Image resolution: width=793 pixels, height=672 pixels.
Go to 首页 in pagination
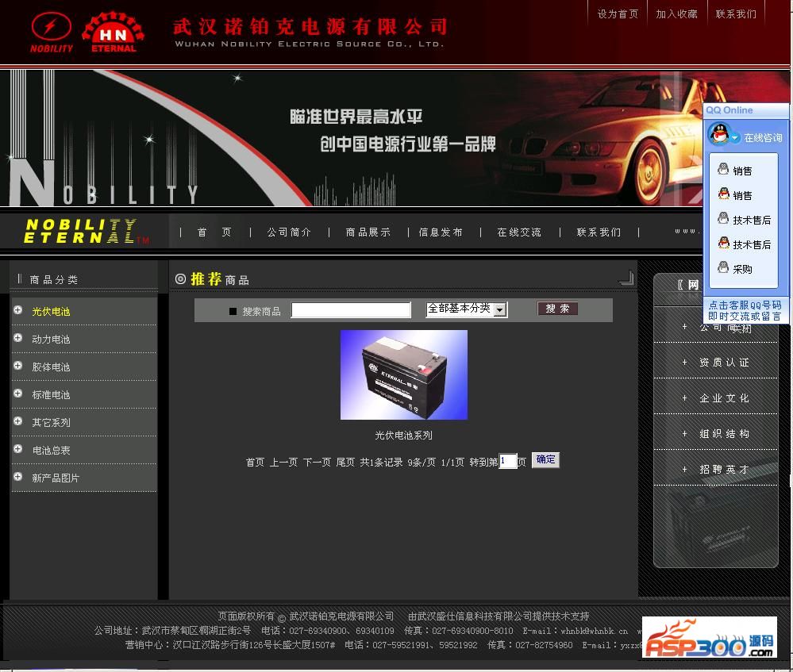(255, 463)
